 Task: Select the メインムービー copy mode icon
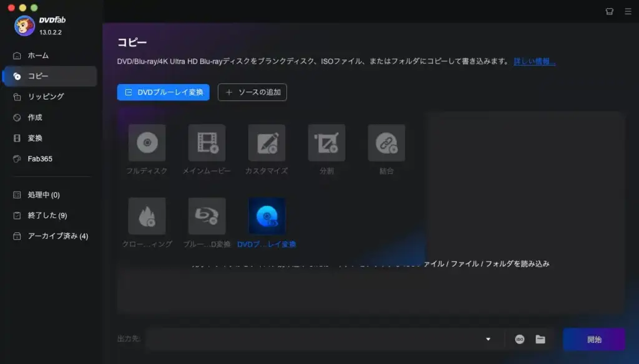pyautogui.click(x=207, y=142)
